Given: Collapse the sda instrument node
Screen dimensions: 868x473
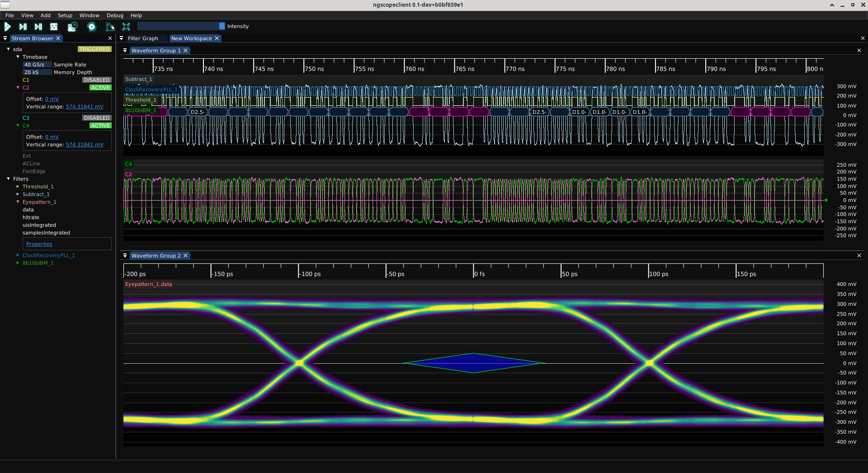Looking at the screenshot, I should click(x=9, y=49).
